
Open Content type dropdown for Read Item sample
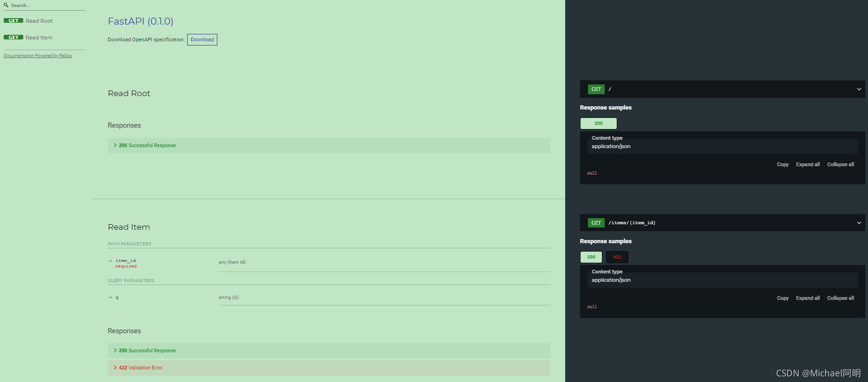click(x=722, y=280)
